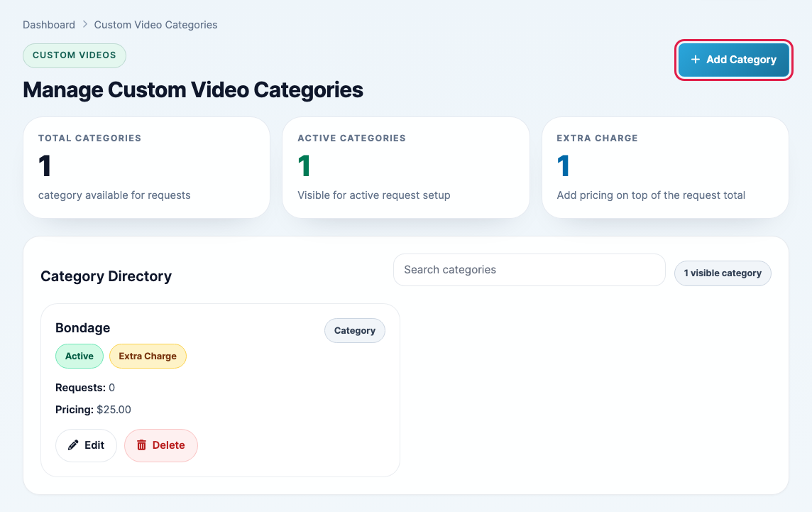Click 'category available for requests' text
The height and width of the screenshot is (512, 812).
pos(114,195)
